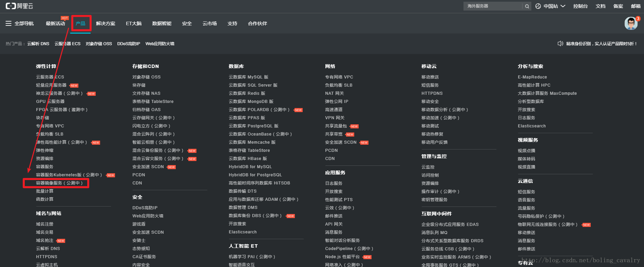Open 云数据库 POLARDB link
Screen dimensions: 644x267
coord(259,110)
